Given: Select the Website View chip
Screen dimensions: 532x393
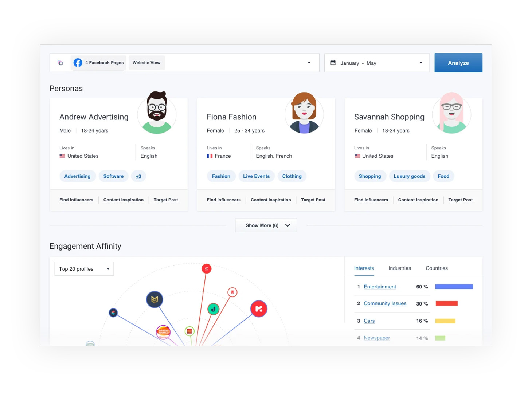Looking at the screenshot, I should (x=146, y=63).
